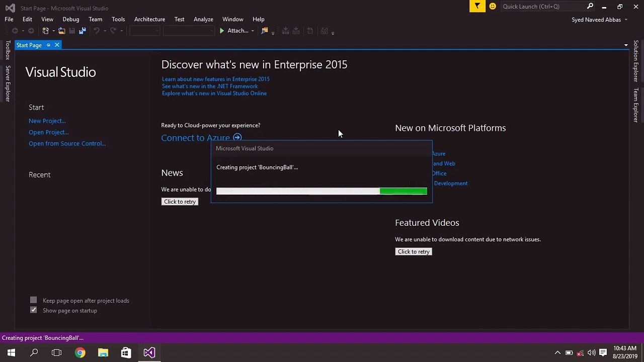Click the New Project toolbar icon

pyautogui.click(x=46, y=31)
